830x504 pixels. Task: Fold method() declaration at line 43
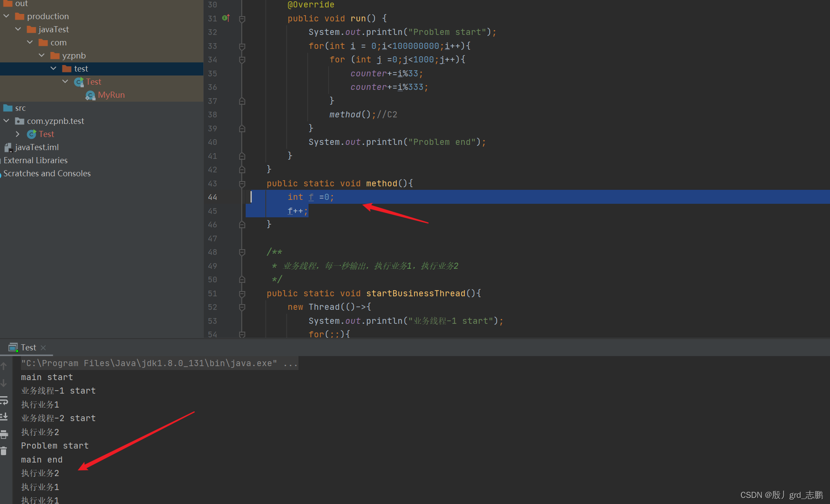point(242,184)
